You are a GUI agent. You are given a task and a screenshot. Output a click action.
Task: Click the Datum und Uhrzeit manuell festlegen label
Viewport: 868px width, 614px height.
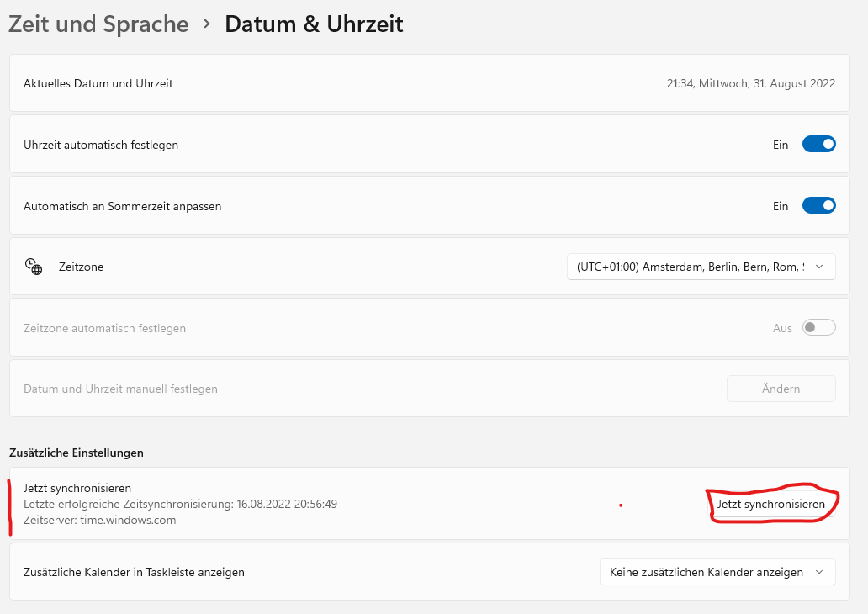tap(120, 389)
